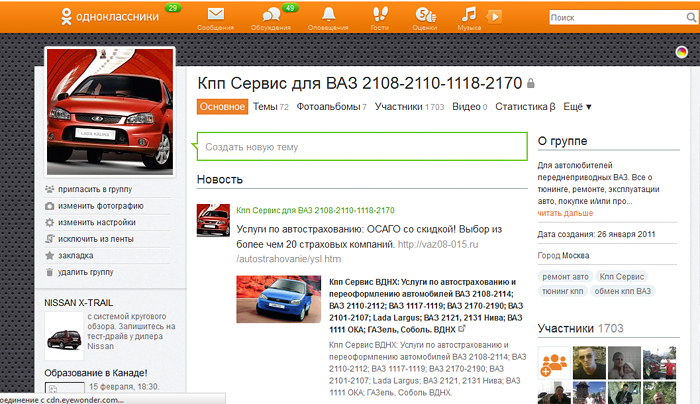Click the search magnifier icon
This screenshot has width=700, height=404.
[691, 17]
